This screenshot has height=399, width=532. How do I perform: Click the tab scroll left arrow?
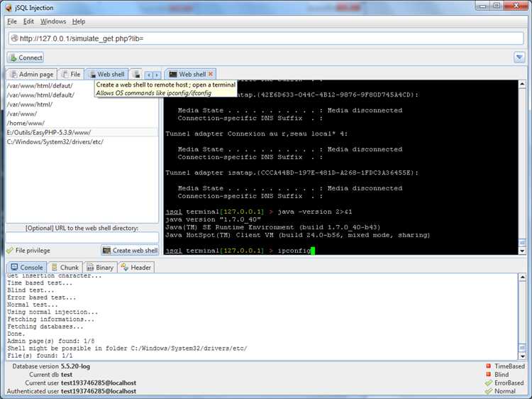(149, 75)
